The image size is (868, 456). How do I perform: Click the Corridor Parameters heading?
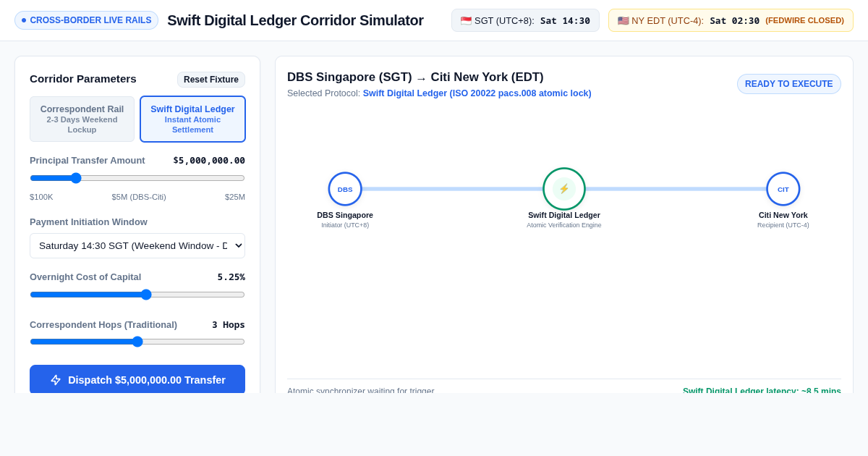83,79
